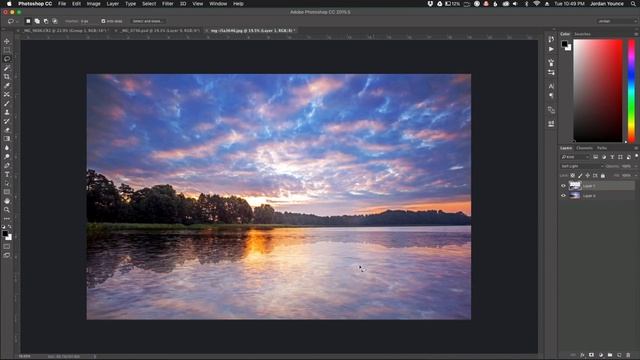Screen dimensions: 640x360
Task: Toggle Quick Mask mode
Action: click(7, 246)
